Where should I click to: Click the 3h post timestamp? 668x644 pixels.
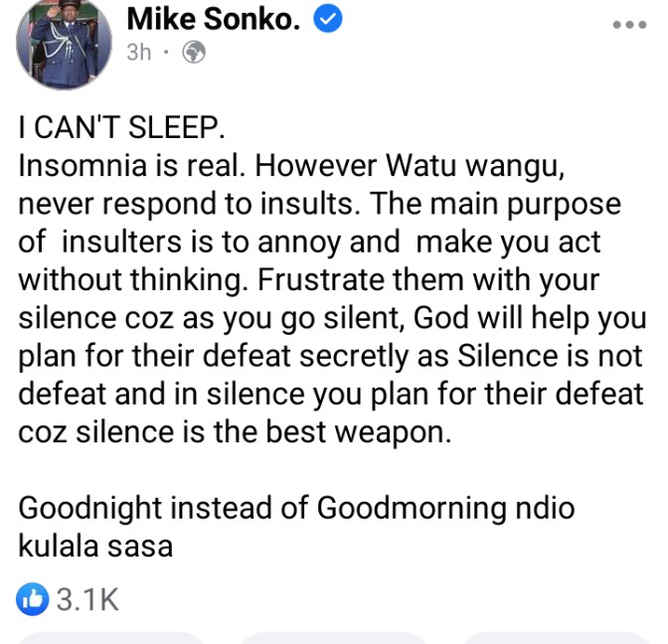tap(139, 53)
